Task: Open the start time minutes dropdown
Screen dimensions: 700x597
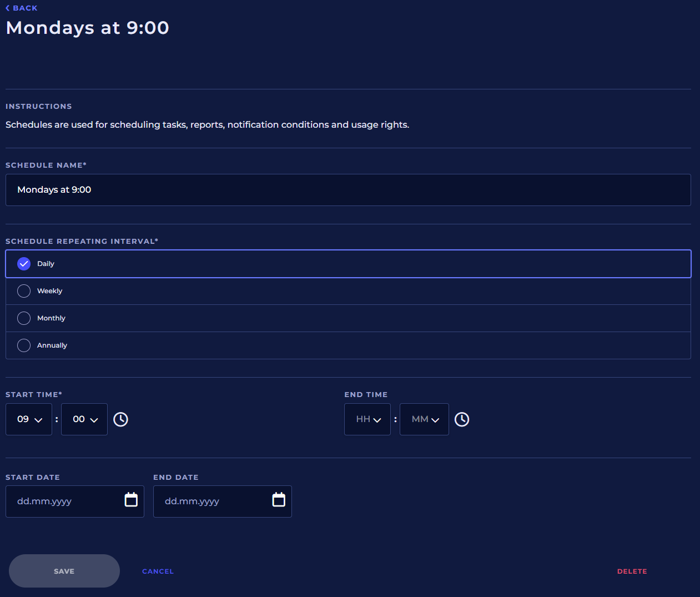Action: pos(84,419)
